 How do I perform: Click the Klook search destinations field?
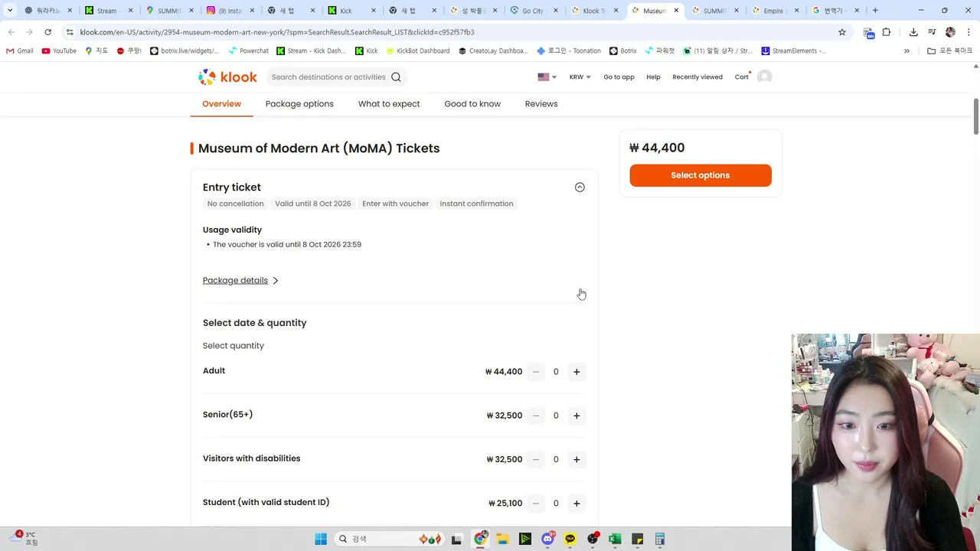click(328, 77)
